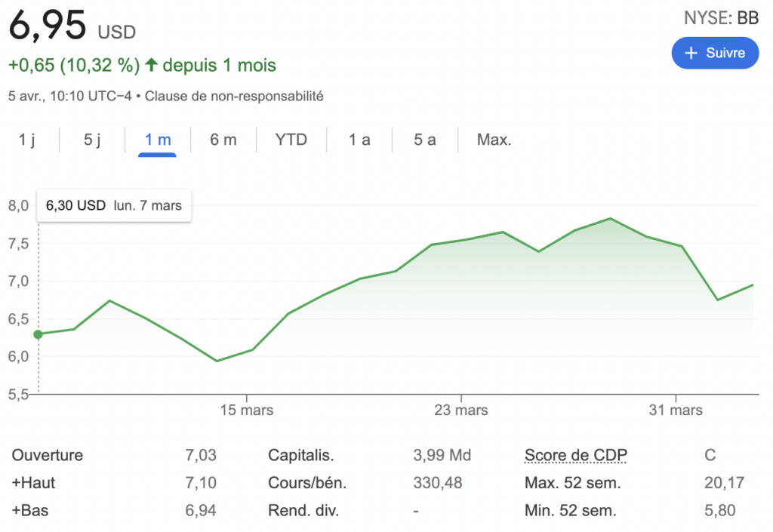Image resolution: width=773 pixels, height=532 pixels.
Task: Click the Score de CDP label
Action: [575, 455]
